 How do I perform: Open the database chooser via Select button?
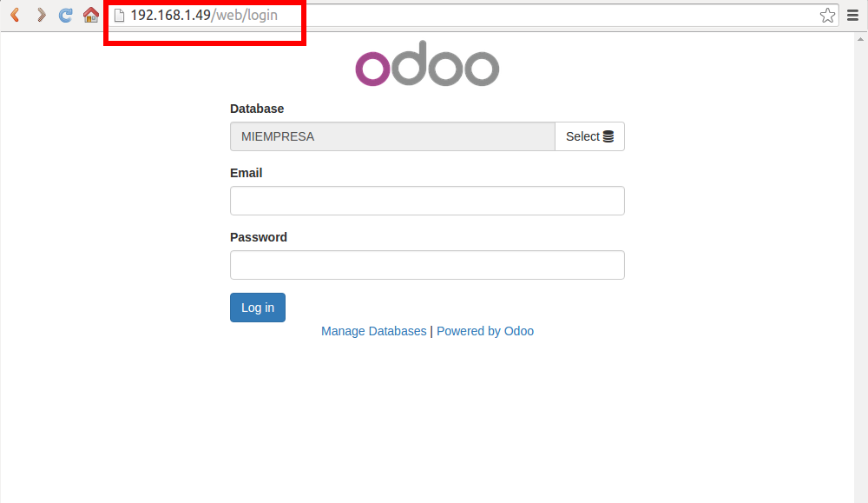[x=589, y=136]
